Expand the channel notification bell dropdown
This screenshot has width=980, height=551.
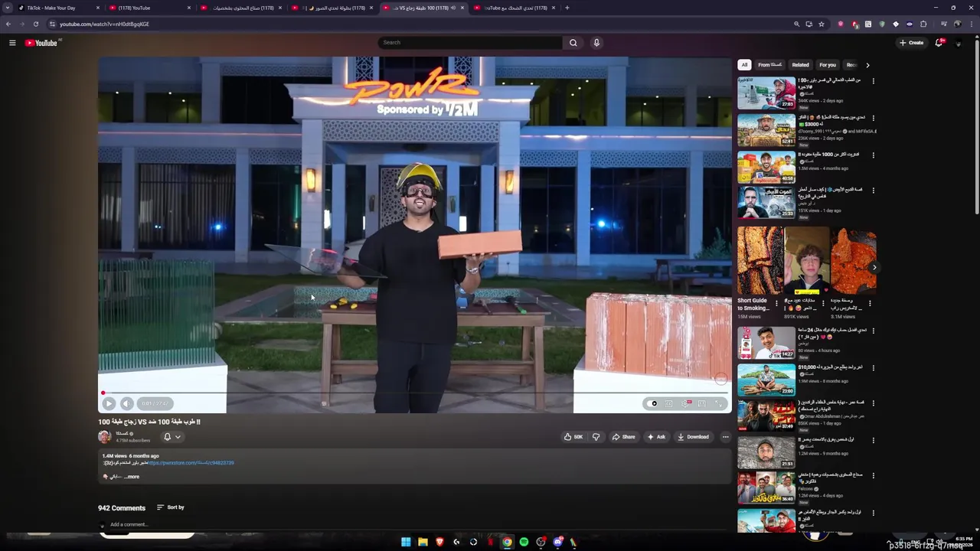172,437
